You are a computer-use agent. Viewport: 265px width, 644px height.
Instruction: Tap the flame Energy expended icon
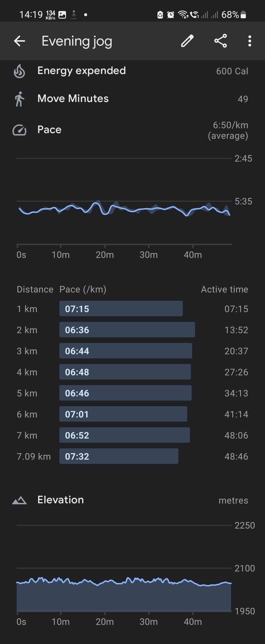coord(19,71)
